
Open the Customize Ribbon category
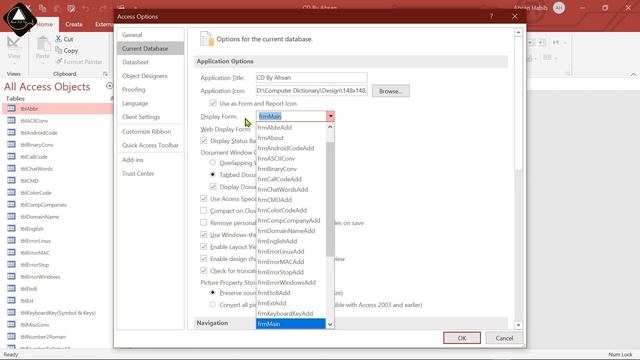click(150, 131)
